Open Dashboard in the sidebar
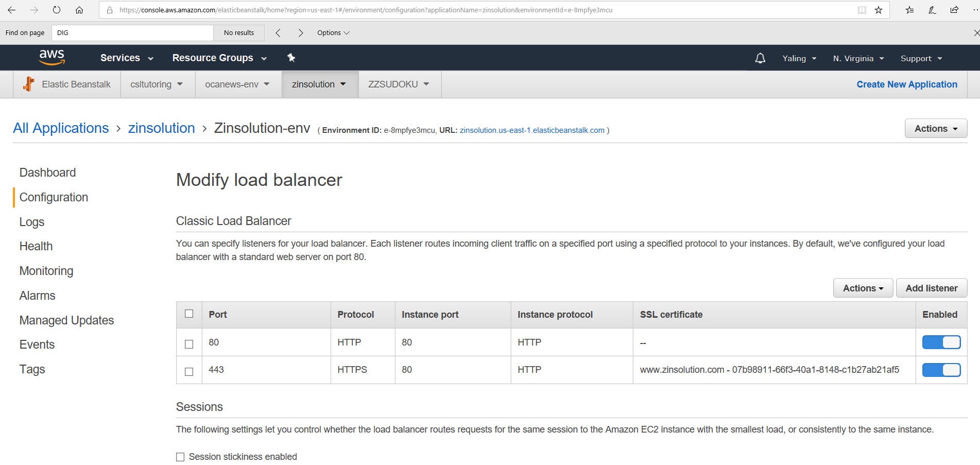The height and width of the screenshot is (465, 980). click(x=47, y=173)
